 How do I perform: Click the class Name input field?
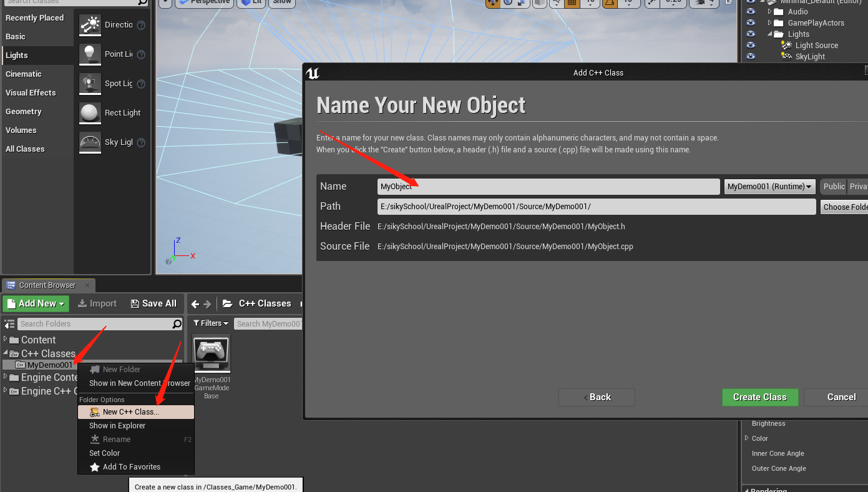pos(549,187)
